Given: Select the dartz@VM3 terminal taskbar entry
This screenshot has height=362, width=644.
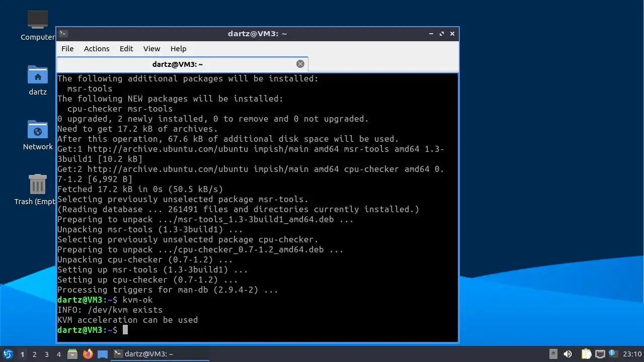Looking at the screenshot, I should pos(160,354).
